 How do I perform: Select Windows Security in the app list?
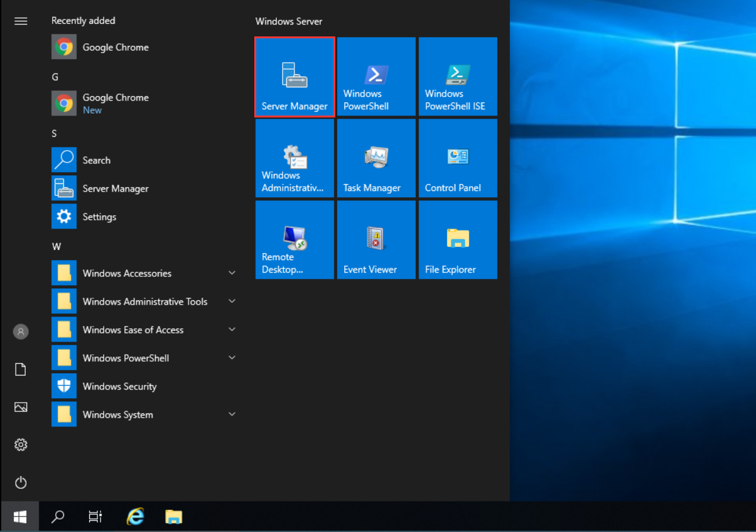coord(119,386)
